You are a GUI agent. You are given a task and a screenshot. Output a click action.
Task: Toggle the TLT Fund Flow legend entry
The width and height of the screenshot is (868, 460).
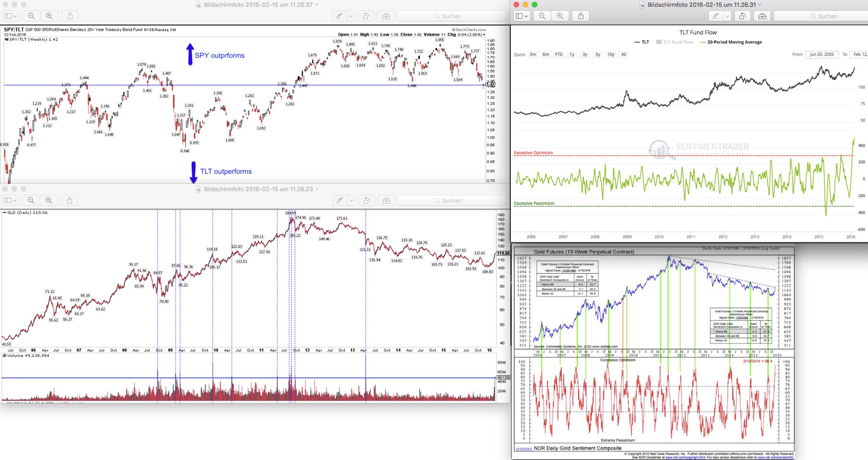(x=675, y=42)
